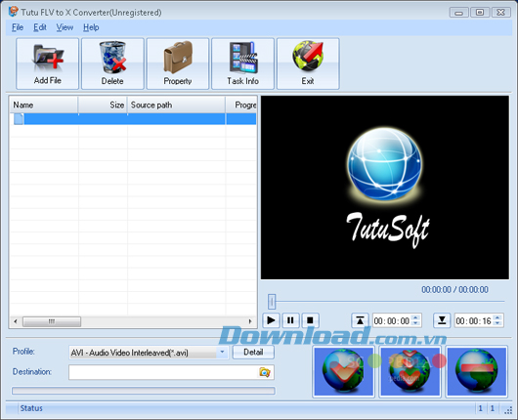
Task: Click the file list left scroll arrow
Action: [16, 321]
